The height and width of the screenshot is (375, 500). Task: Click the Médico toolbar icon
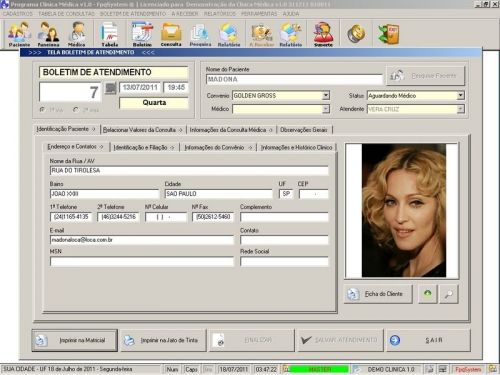(x=77, y=34)
